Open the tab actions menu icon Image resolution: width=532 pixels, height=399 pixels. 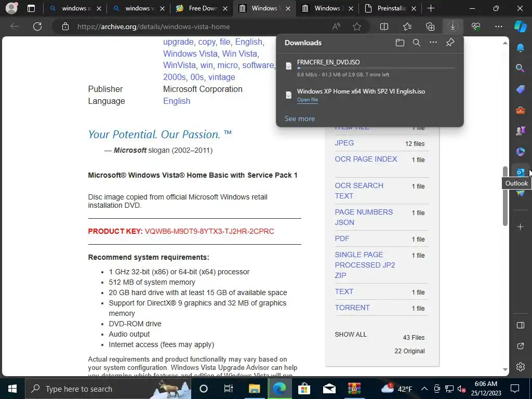click(31, 8)
